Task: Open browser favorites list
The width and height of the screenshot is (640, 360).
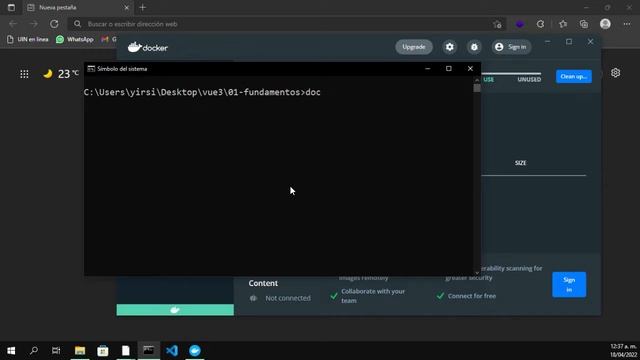Action: 563,24
